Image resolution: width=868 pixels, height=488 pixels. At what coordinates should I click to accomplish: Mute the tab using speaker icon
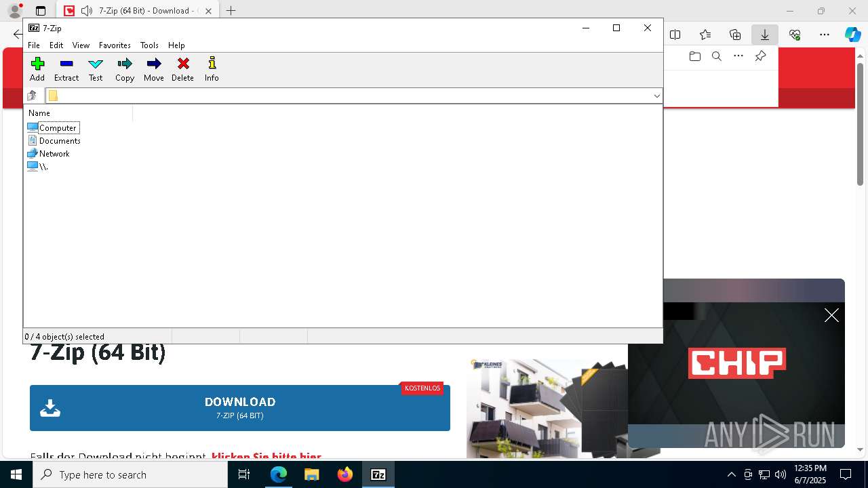86,11
